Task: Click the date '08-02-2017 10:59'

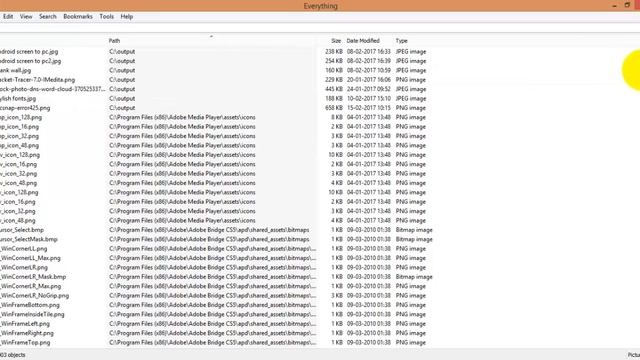Action: point(369,71)
